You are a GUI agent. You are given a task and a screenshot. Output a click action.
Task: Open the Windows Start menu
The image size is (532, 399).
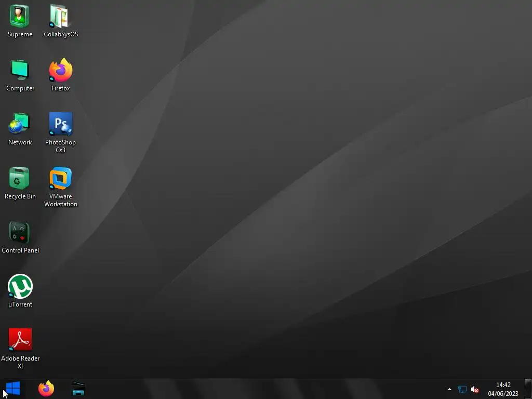pyautogui.click(x=13, y=389)
